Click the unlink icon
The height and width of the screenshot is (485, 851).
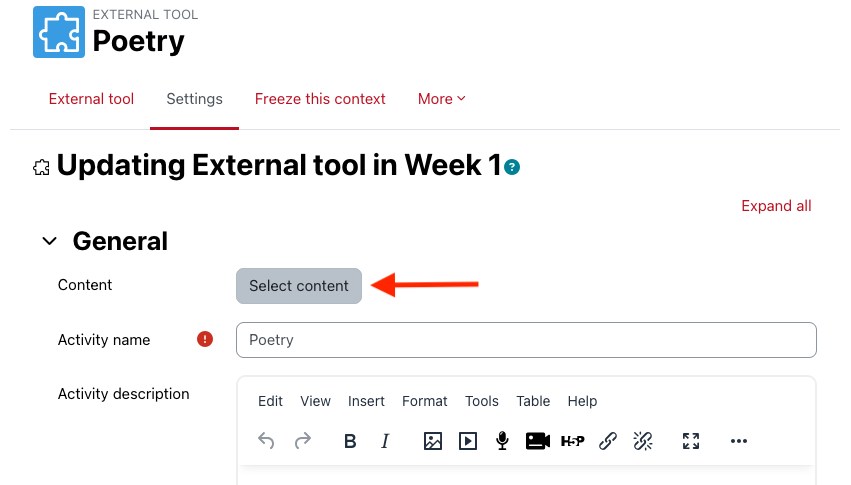(x=643, y=441)
